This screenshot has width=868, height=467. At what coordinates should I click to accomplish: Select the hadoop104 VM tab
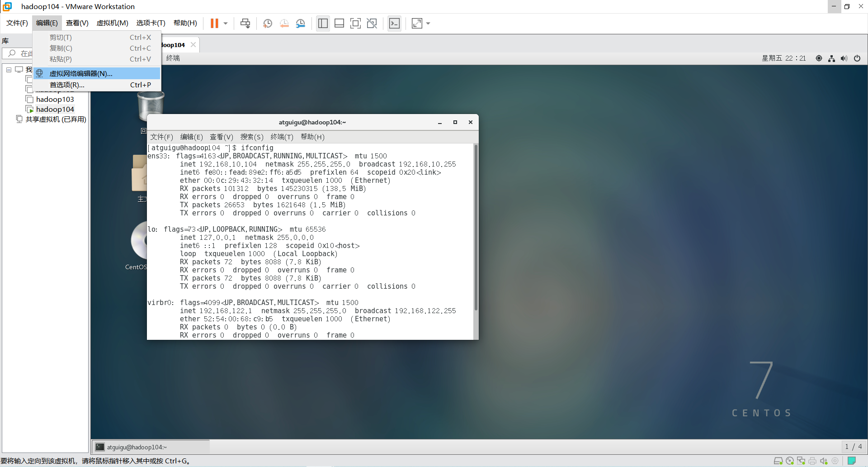[x=174, y=45]
